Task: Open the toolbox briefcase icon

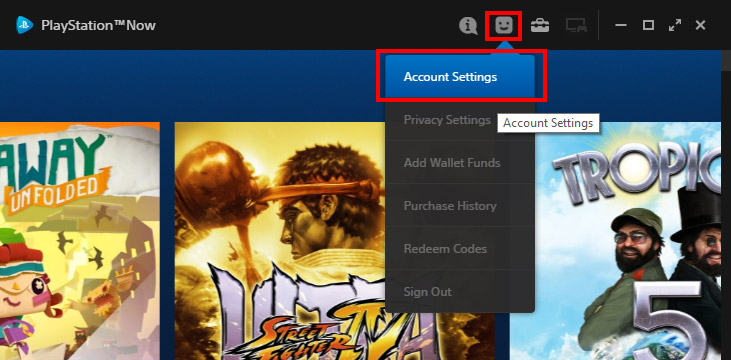Action: point(540,25)
